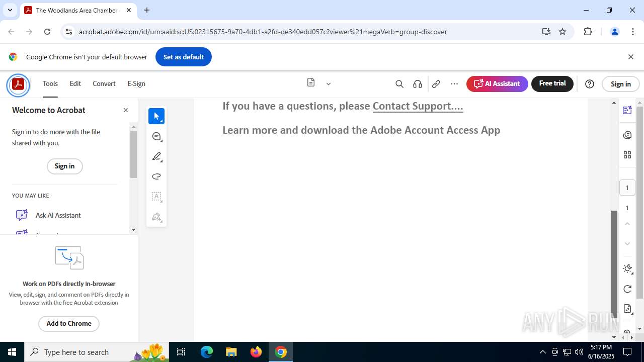Bookmark this page with the star icon
The image size is (644, 362).
point(562,32)
